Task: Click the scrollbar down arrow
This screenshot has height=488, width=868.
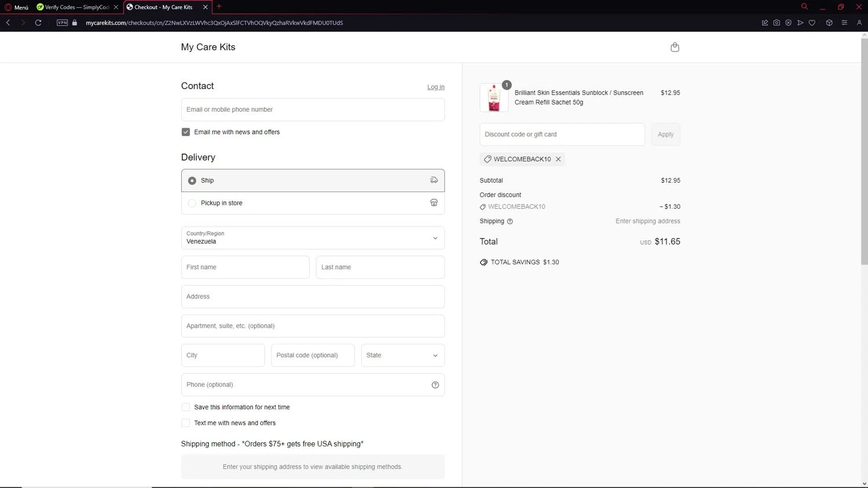Action: tap(865, 483)
